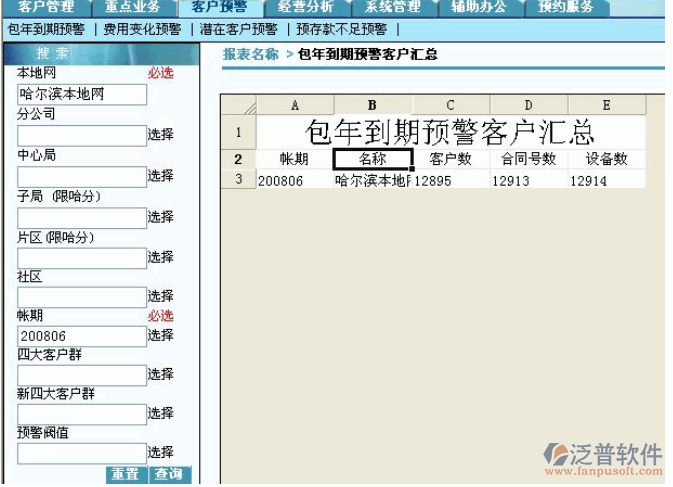The image size is (673, 487).
Task: Click 选择 next to 中心局 field
Action: click(x=161, y=176)
